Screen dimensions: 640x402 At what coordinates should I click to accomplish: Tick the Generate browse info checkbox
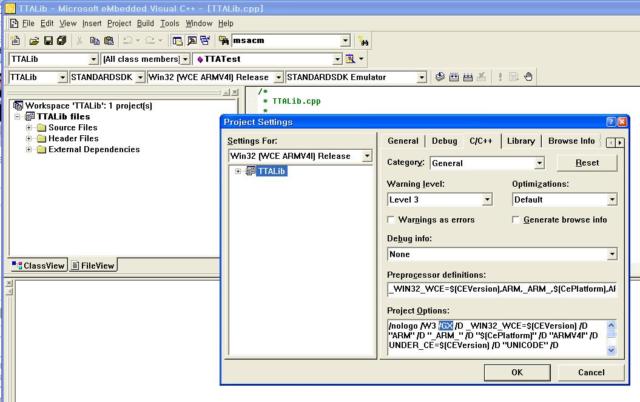click(x=516, y=220)
